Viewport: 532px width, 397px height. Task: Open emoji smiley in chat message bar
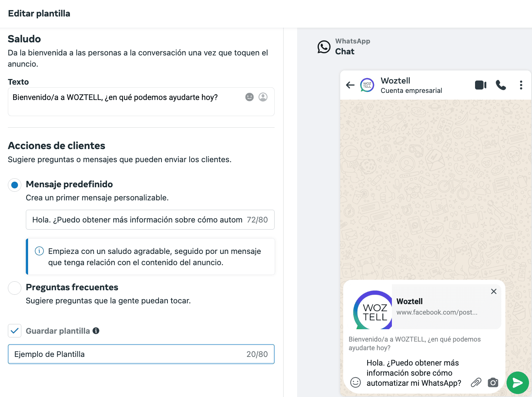(x=356, y=382)
